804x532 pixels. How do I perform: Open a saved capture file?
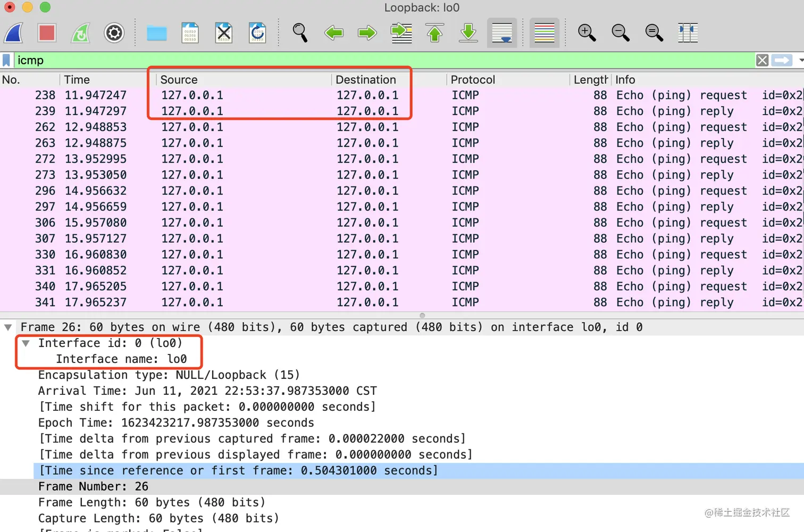click(156, 32)
